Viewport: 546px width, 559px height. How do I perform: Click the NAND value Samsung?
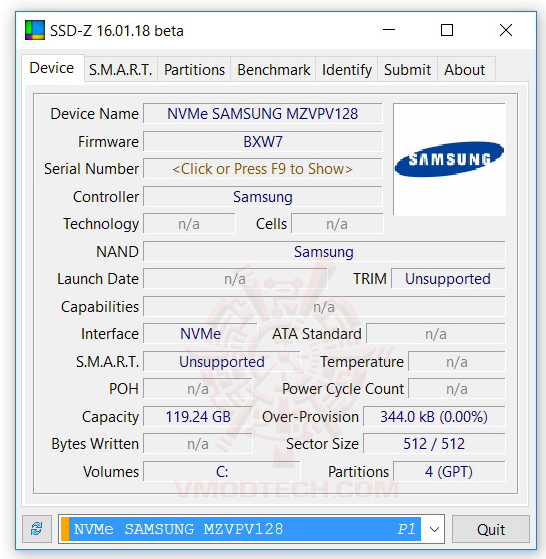(324, 252)
